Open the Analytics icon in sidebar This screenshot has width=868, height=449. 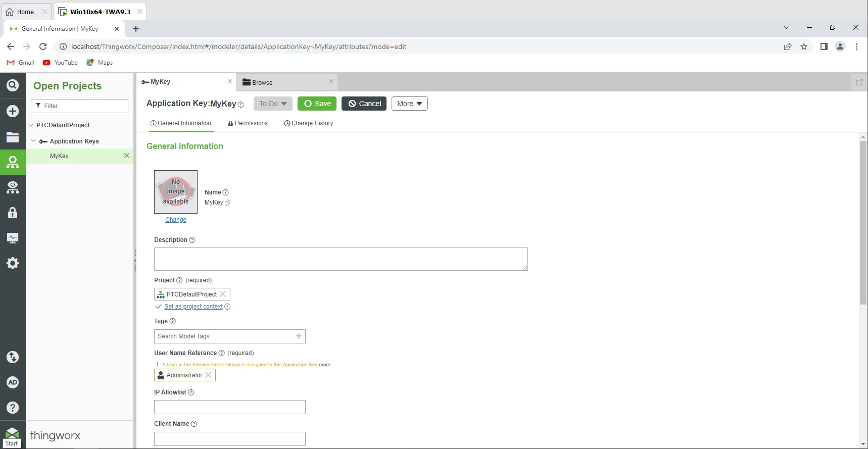13,187
